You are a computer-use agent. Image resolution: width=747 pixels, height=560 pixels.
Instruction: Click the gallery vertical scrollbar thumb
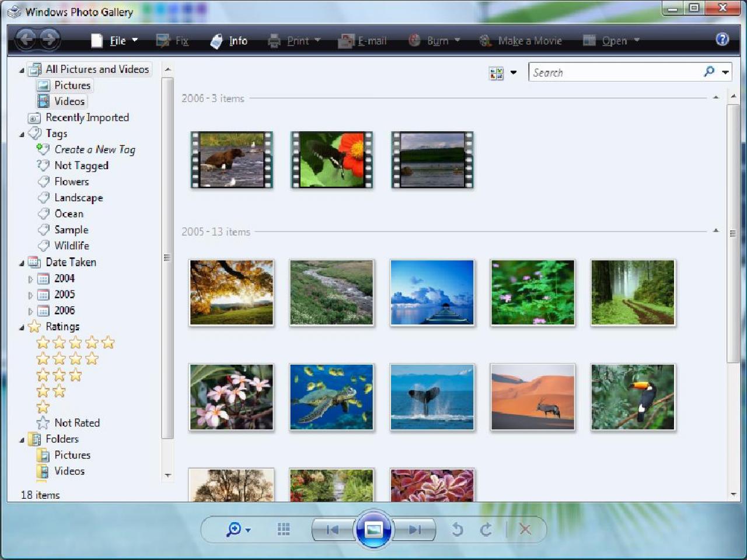(x=733, y=233)
